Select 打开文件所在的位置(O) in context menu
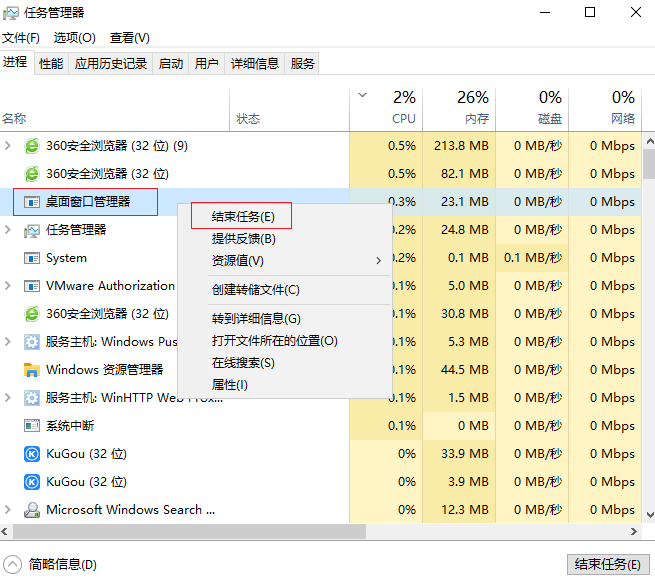Screen dimensions: 655x584 [274, 341]
